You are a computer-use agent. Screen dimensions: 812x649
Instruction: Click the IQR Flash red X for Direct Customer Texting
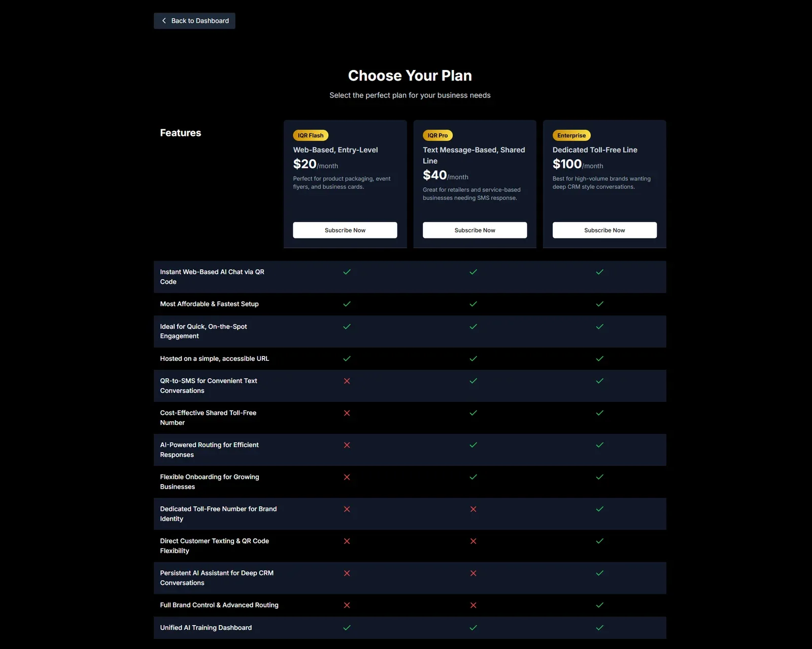347,541
